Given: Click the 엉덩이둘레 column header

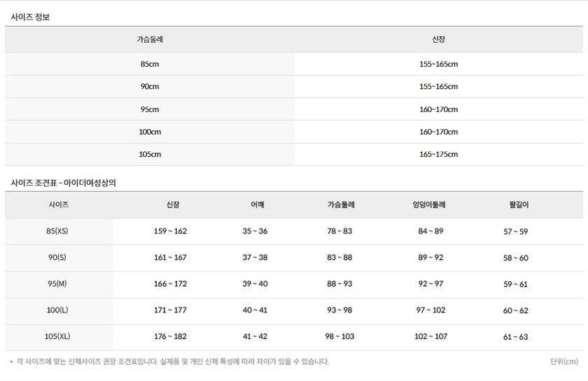Looking at the screenshot, I should tap(430, 205).
